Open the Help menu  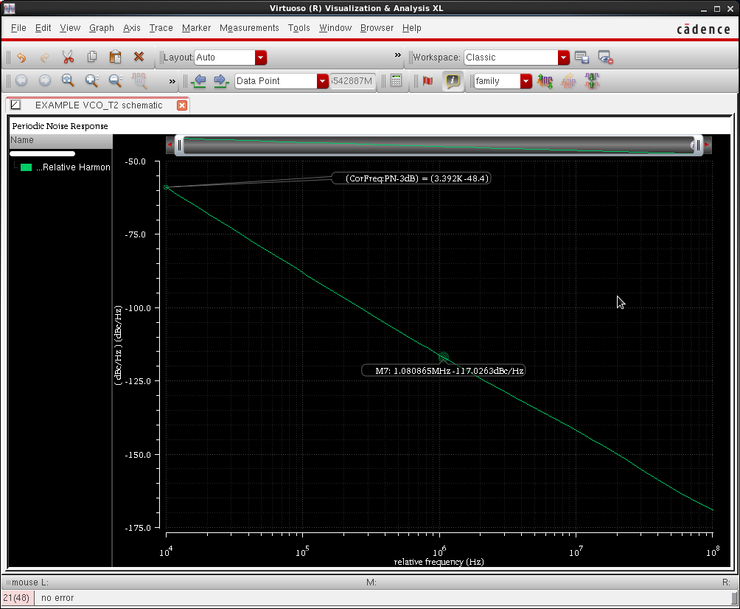412,28
